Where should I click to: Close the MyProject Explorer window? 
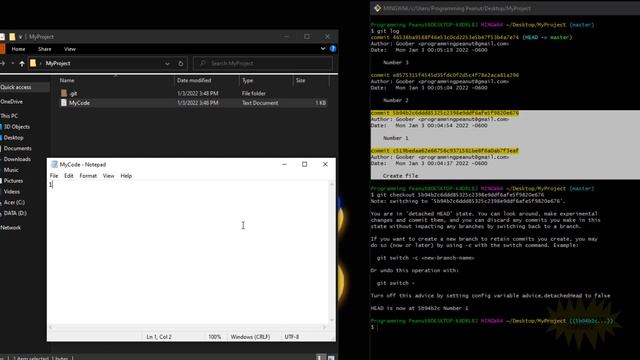(x=327, y=36)
